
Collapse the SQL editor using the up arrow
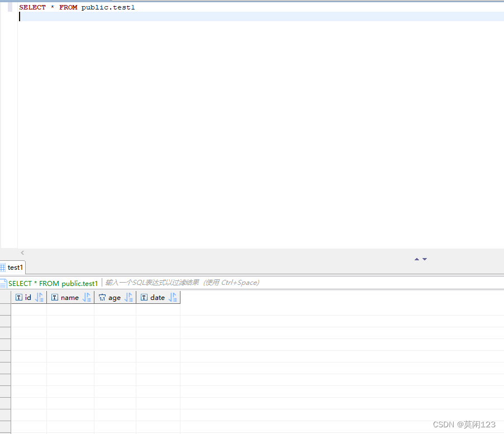coord(416,259)
